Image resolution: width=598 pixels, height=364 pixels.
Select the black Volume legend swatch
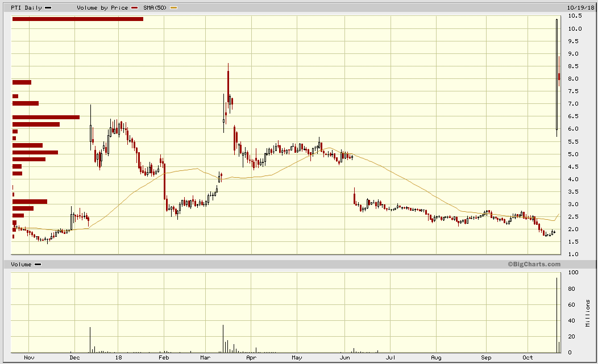pyautogui.click(x=38, y=265)
